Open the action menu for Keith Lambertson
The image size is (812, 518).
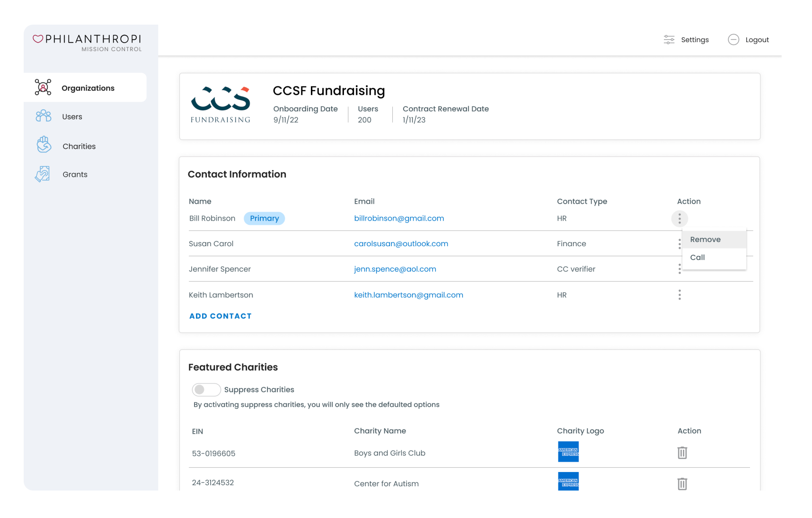[680, 295]
